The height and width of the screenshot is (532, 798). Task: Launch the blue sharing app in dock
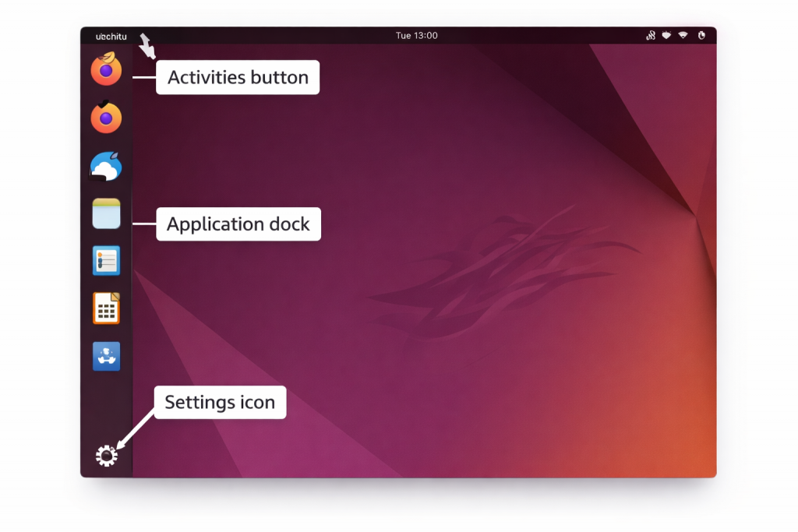click(106, 356)
